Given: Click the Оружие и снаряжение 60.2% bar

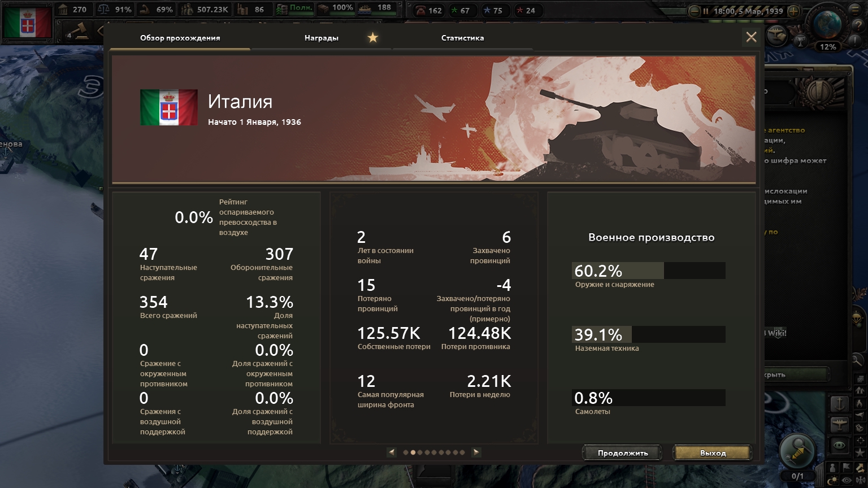Looking at the screenshot, I should (x=649, y=271).
